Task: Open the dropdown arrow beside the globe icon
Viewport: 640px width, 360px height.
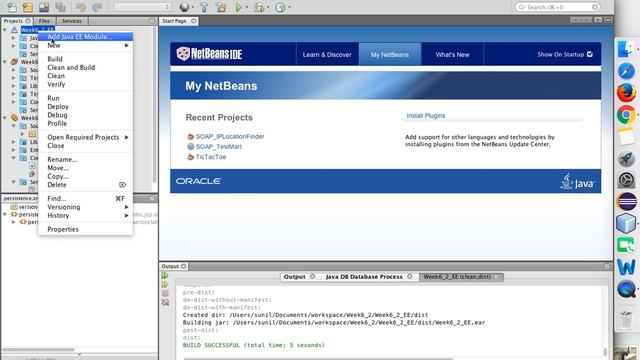Action: [192, 7]
